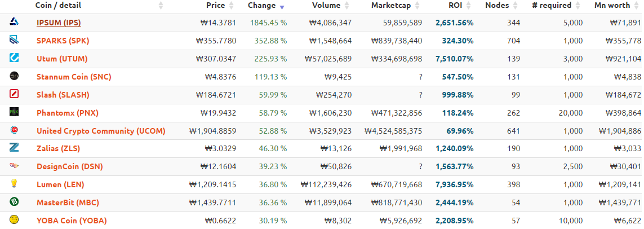
Task: Click MasterBit Mn worth ₩1,439,771
Action: pyautogui.click(x=620, y=202)
